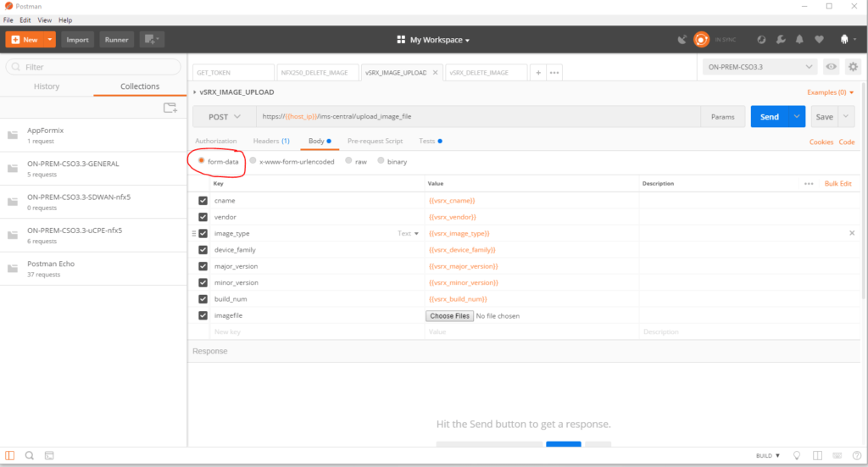Open the Send button dropdown arrow
868x467 pixels.
[796, 117]
